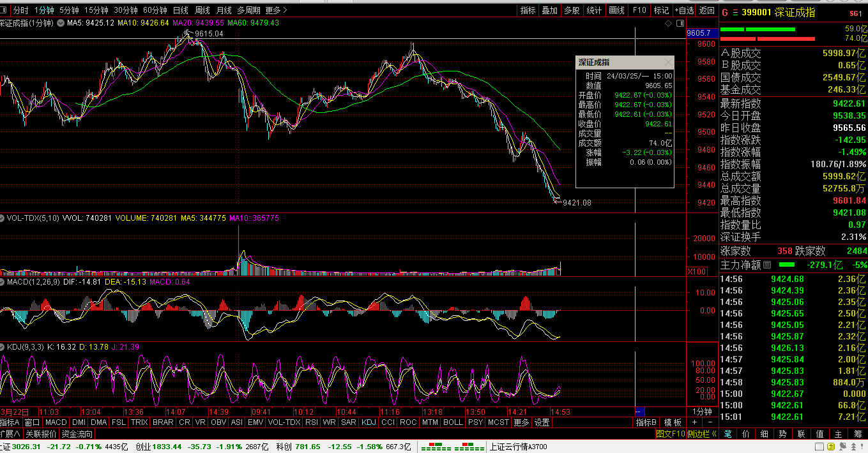Screen dimensions: 868x453
Task: Select the 1分钟 period tab
Action: (44, 10)
